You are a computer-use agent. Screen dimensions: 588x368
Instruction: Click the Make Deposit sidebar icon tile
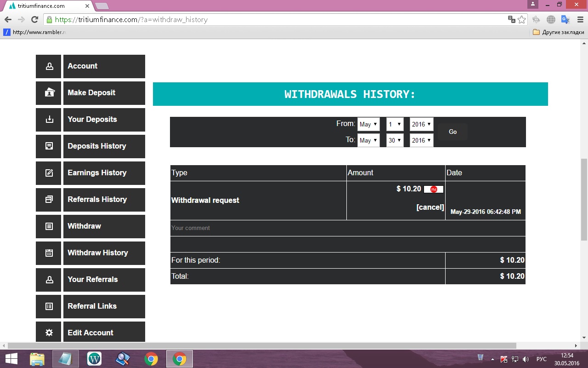click(x=48, y=93)
